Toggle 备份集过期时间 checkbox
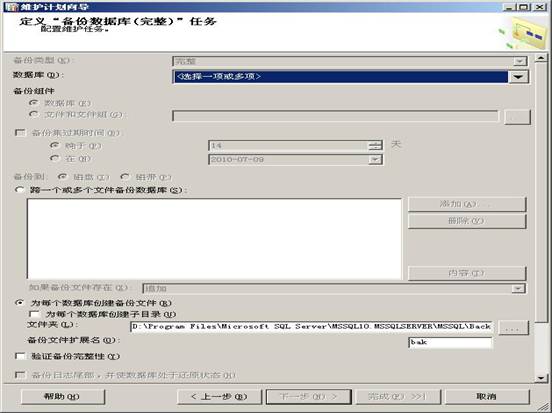 point(20,133)
